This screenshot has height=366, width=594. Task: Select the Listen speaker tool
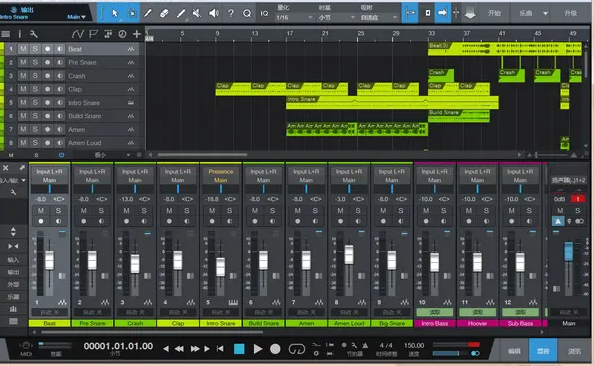[x=214, y=13]
